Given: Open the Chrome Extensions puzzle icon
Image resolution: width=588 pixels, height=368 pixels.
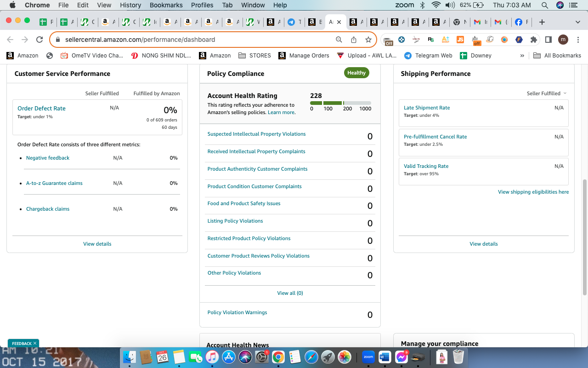Looking at the screenshot, I should click(534, 40).
